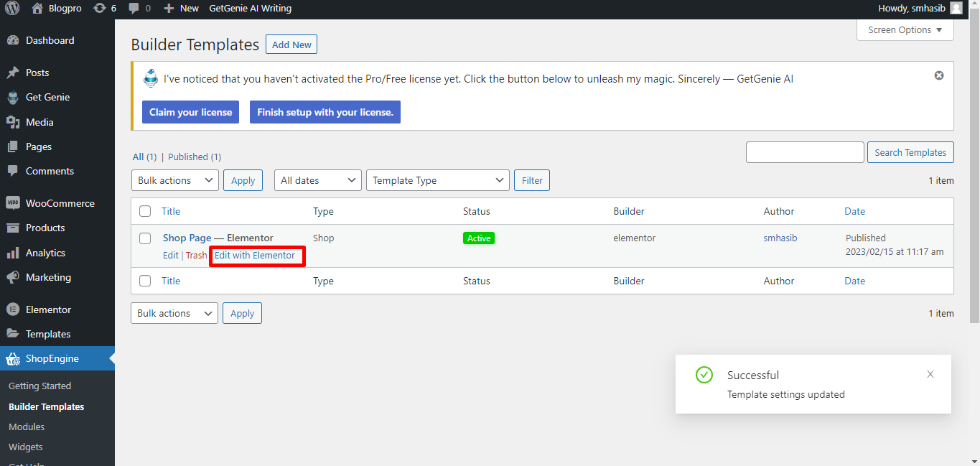Click the WordPress logo icon
This screenshot has height=466, width=980.
click(12, 9)
